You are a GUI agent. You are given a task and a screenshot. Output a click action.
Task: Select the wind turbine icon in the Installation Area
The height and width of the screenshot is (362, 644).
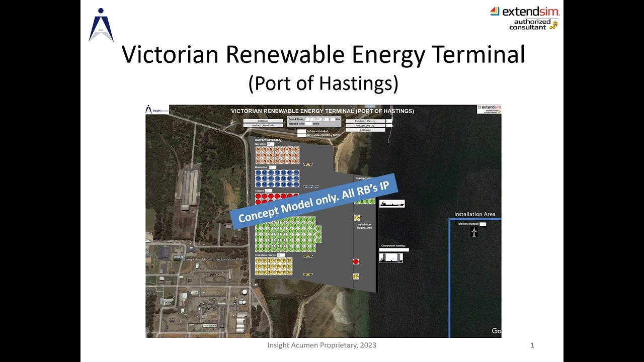click(x=474, y=232)
